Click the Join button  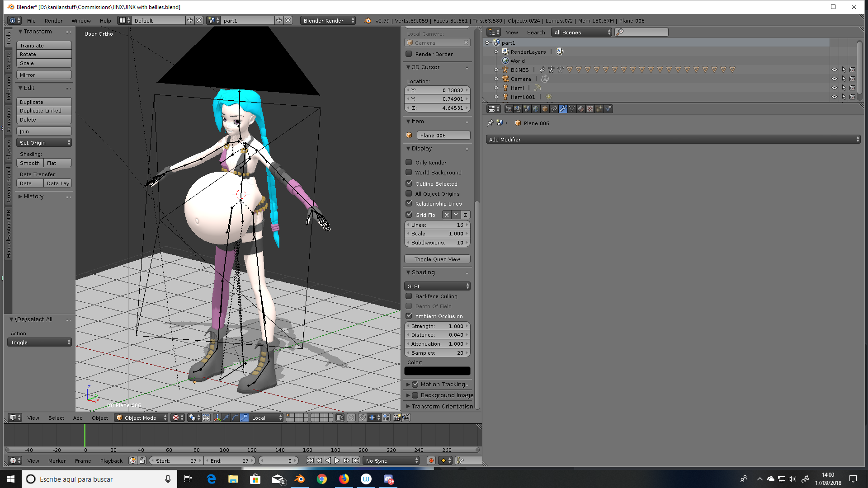click(44, 131)
